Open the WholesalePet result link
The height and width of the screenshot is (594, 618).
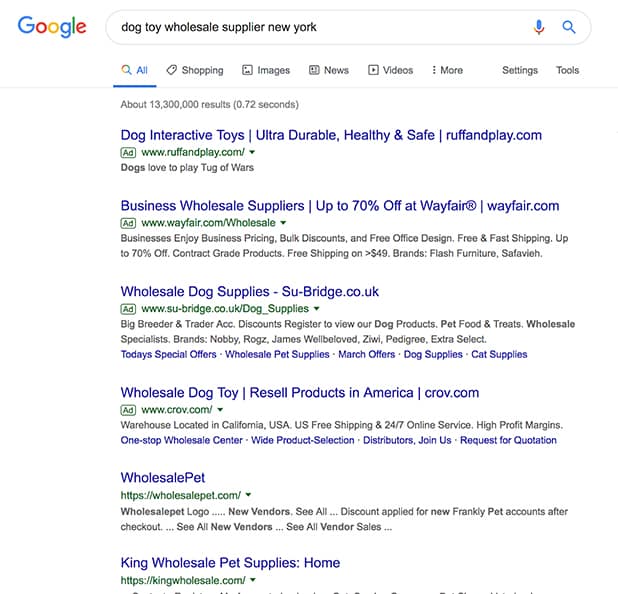163,477
